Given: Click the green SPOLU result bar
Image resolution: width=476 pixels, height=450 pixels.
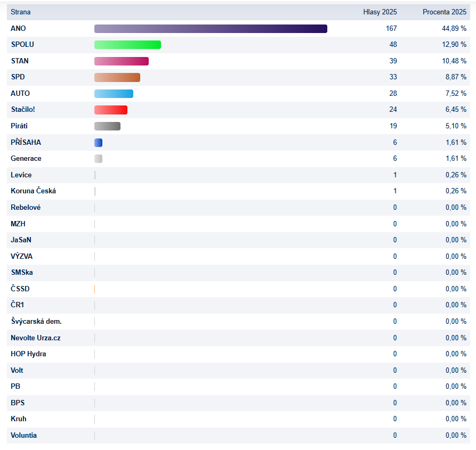Looking at the screenshot, I should (x=127, y=45).
